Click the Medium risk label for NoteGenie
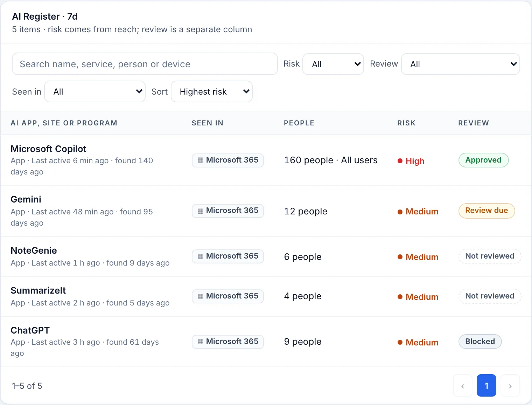The image size is (532, 405). tap(418, 257)
